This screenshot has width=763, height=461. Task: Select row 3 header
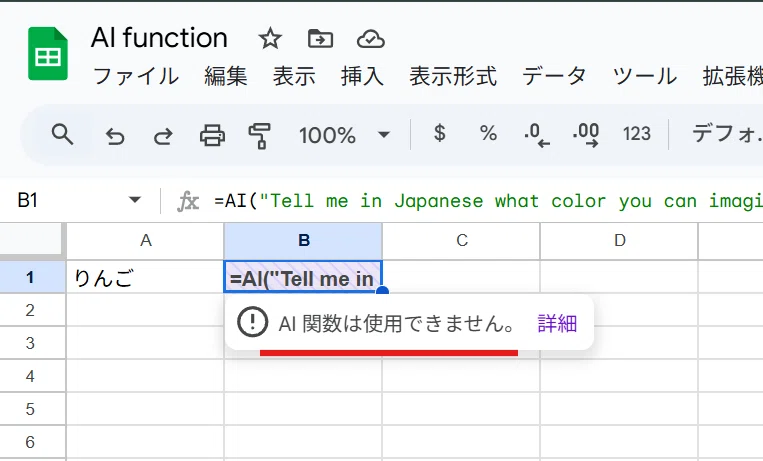(x=32, y=343)
